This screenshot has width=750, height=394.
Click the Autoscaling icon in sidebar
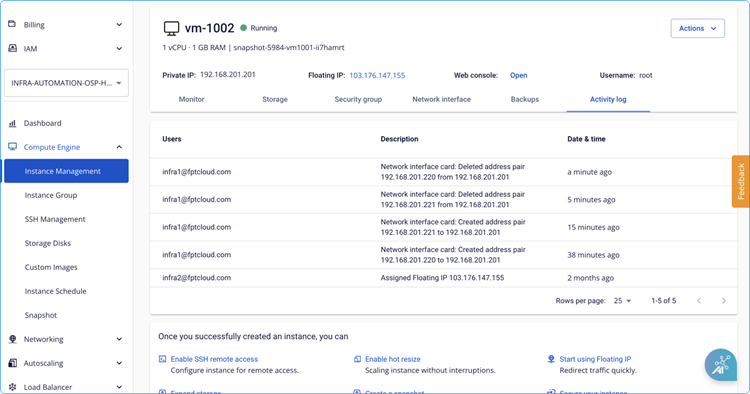12,363
